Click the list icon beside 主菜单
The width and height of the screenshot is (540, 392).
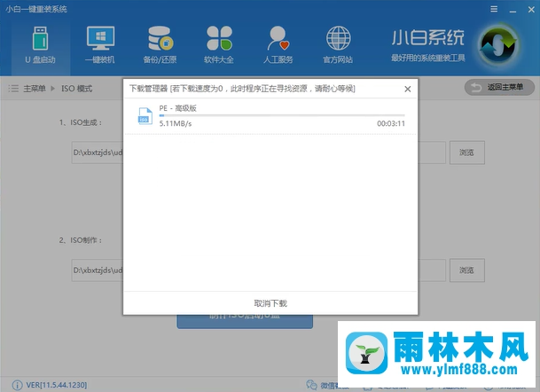pos(13,89)
